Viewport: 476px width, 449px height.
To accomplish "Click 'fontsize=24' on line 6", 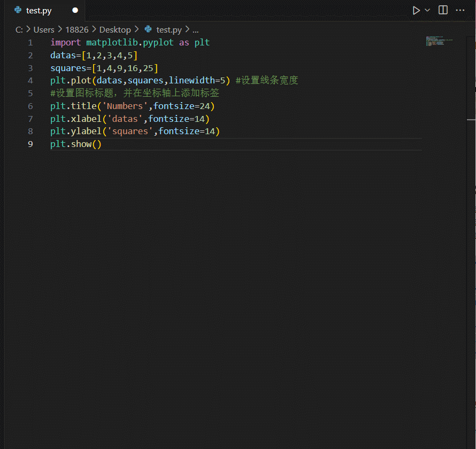I will 181,106.
